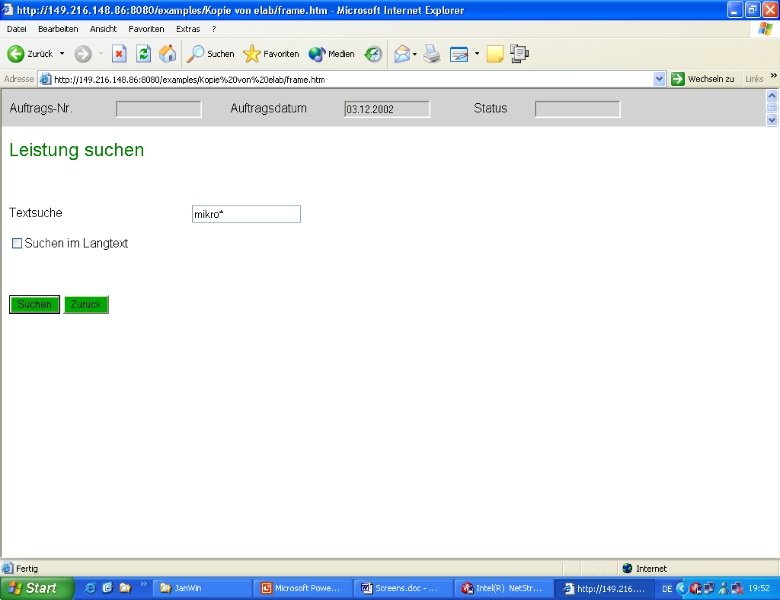Print the page with printer icon

click(432, 54)
